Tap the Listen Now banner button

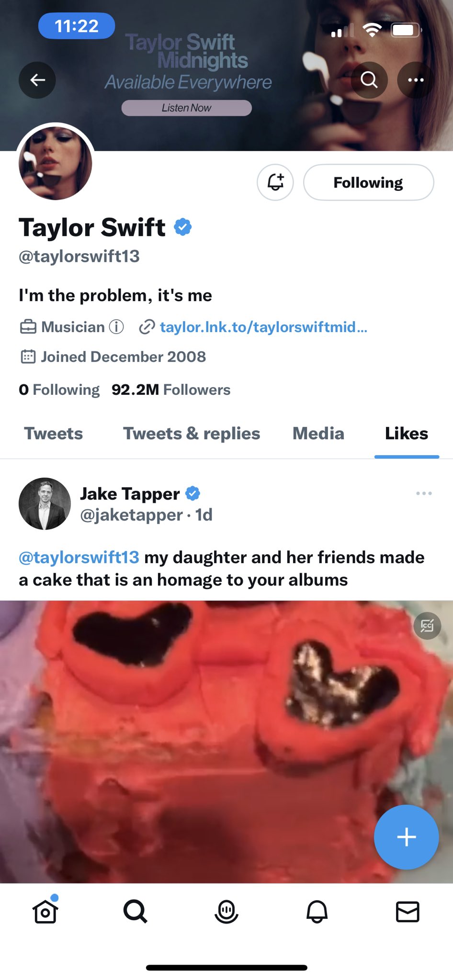click(x=186, y=108)
